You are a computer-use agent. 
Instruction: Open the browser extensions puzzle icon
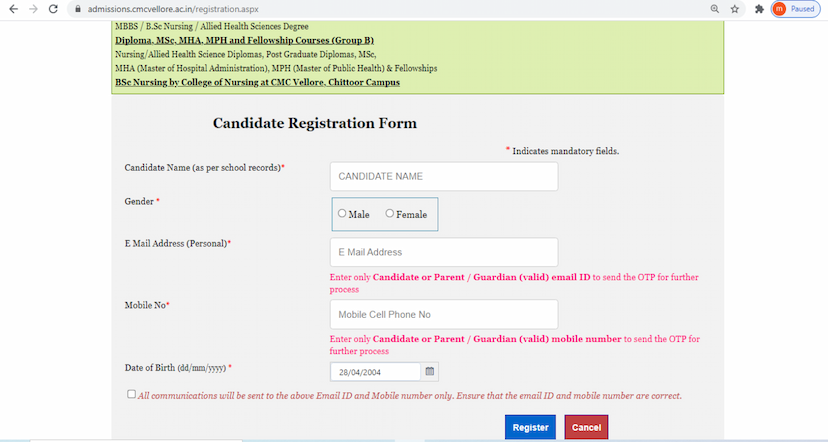pyautogui.click(x=759, y=8)
